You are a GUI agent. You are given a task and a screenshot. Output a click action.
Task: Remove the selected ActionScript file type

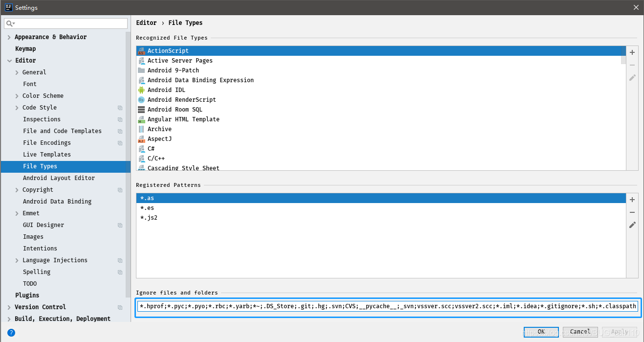[632, 65]
